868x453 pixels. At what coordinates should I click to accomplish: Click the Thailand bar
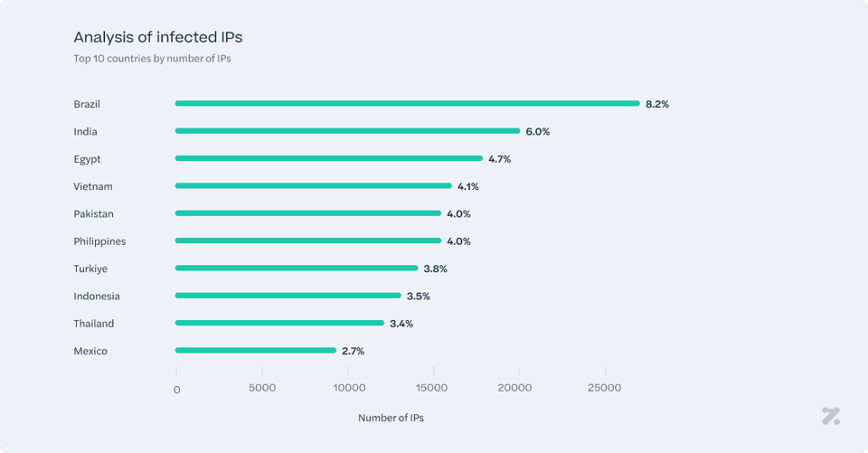pos(279,323)
